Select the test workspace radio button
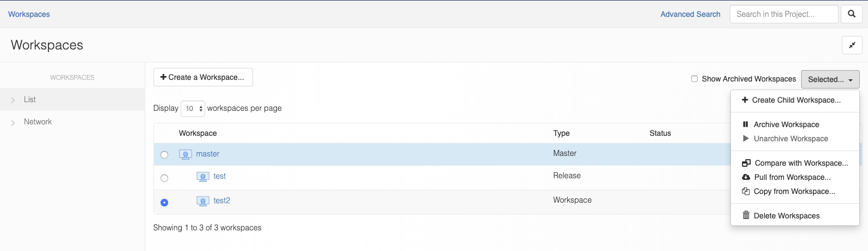Image resolution: width=868 pixels, height=251 pixels. click(164, 178)
